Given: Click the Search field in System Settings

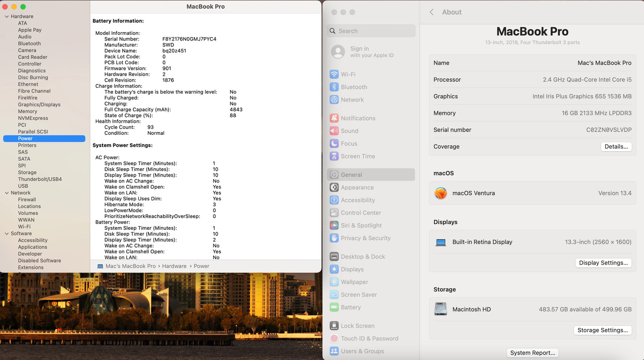Looking at the screenshot, I should [374, 31].
